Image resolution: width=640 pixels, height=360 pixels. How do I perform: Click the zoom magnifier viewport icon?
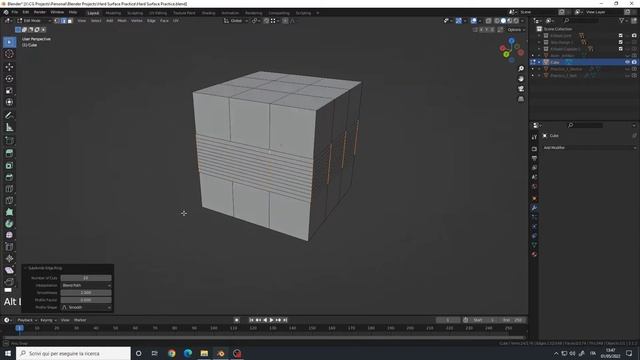pyautogui.click(x=521, y=69)
